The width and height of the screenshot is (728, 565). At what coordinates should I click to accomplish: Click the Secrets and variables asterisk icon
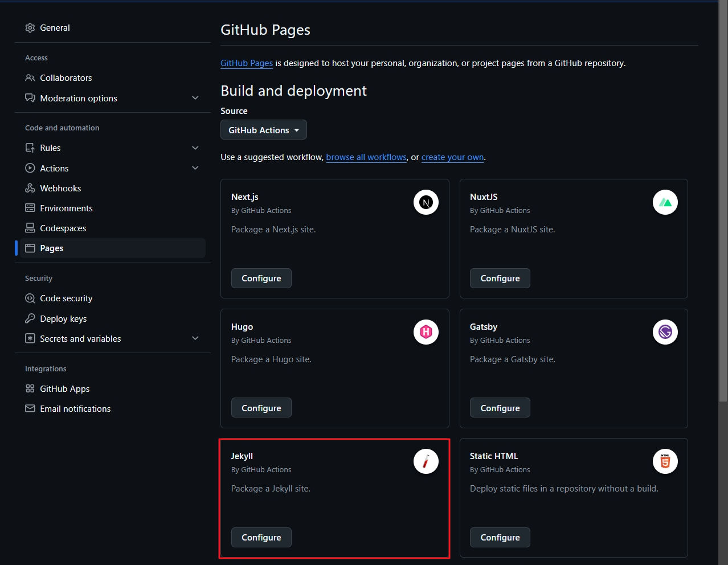click(x=30, y=339)
